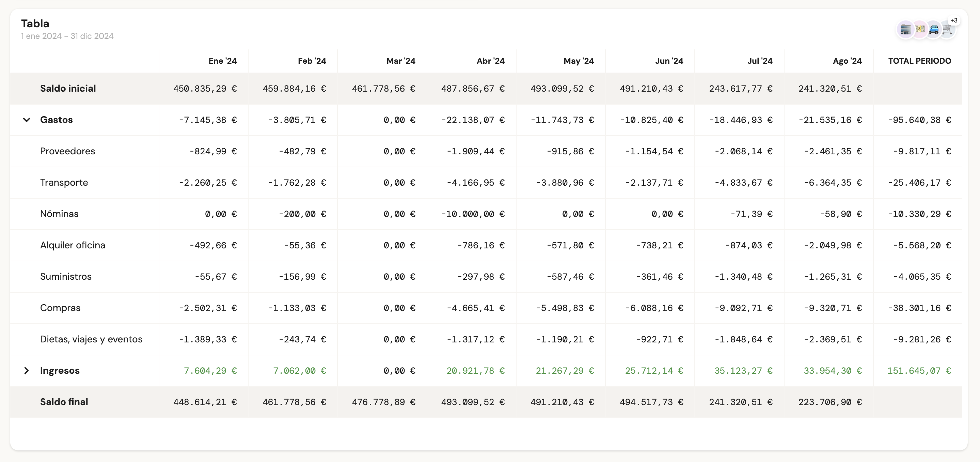The width and height of the screenshot is (980, 462).
Task: Click the TOTAL PERIODO column header
Action: [x=919, y=61]
